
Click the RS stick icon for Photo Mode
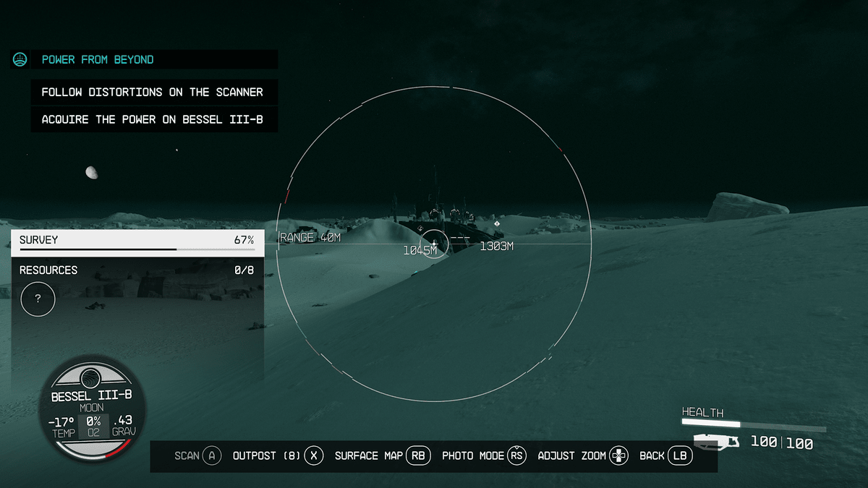click(516, 455)
